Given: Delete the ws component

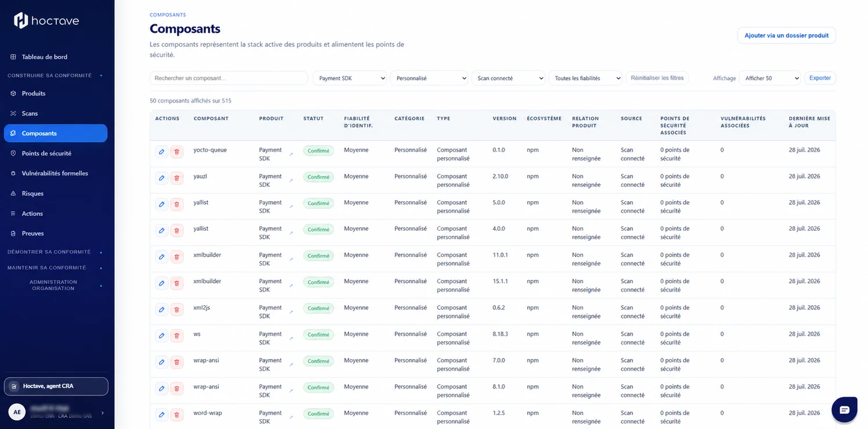Looking at the screenshot, I should [x=177, y=336].
